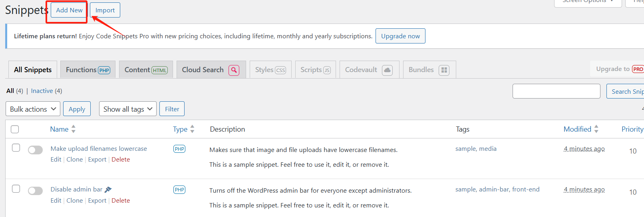644x217 pixels.
Task: Switch to the All Snippets tab
Action: pos(33,70)
